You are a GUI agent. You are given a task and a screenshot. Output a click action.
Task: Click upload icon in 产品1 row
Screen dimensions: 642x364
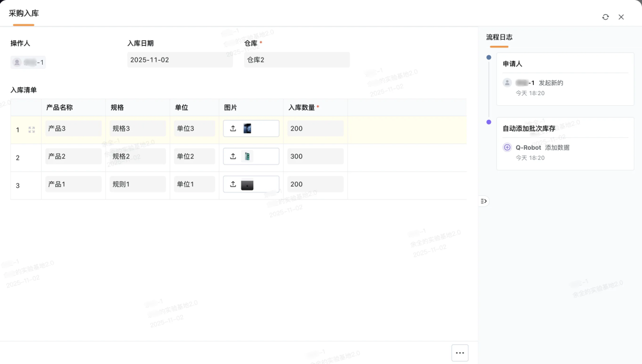tap(233, 185)
